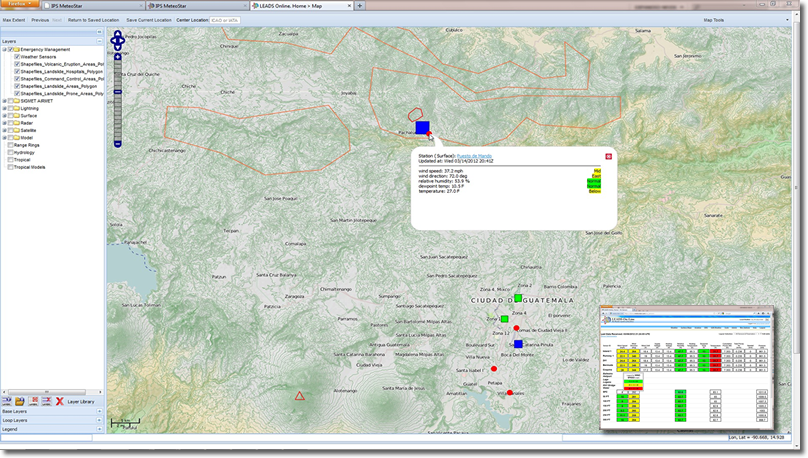Switch to the first IPS MeteoStar tab
This screenshot has height=458, width=808.
pos(92,6)
